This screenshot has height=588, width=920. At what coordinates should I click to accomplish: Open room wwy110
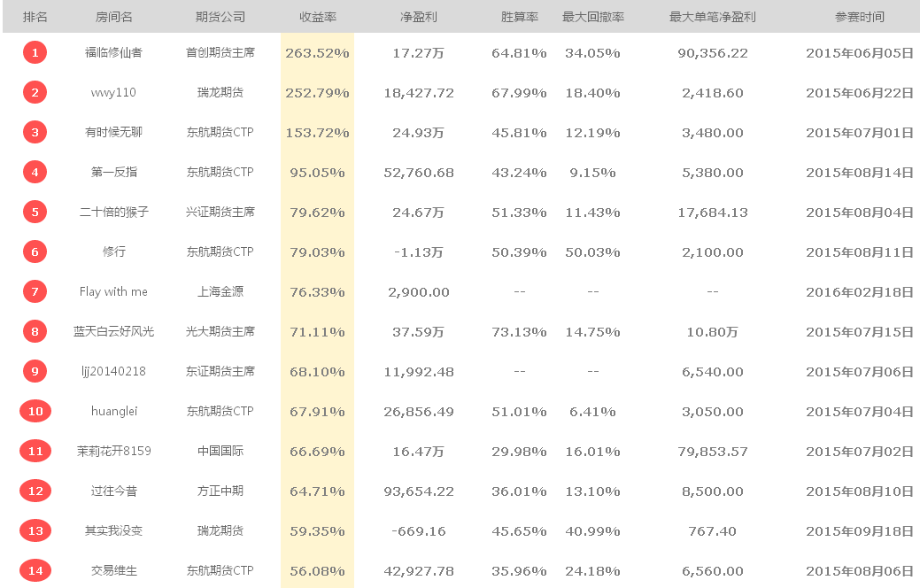click(113, 93)
